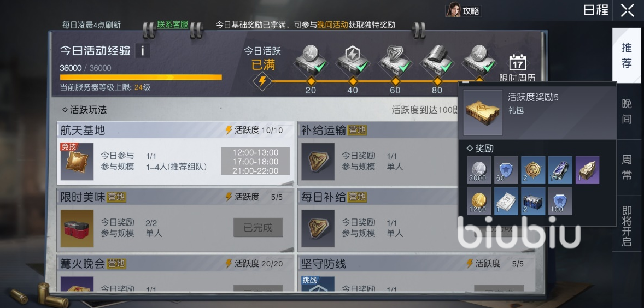Open the 周常 tab

point(627,167)
